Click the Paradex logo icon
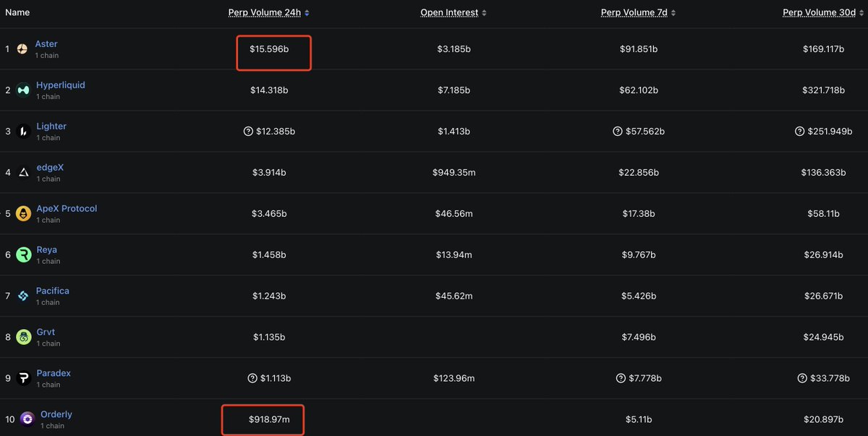This screenshot has height=436, width=868. tap(23, 378)
